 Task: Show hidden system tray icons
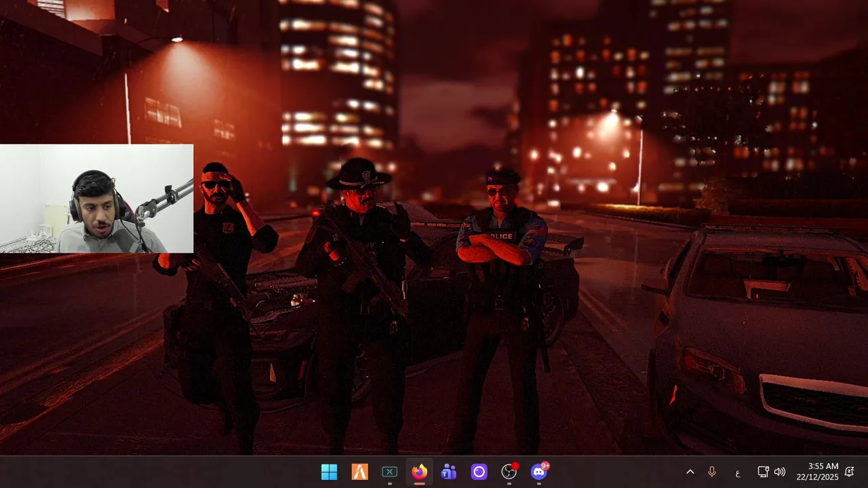(690, 472)
